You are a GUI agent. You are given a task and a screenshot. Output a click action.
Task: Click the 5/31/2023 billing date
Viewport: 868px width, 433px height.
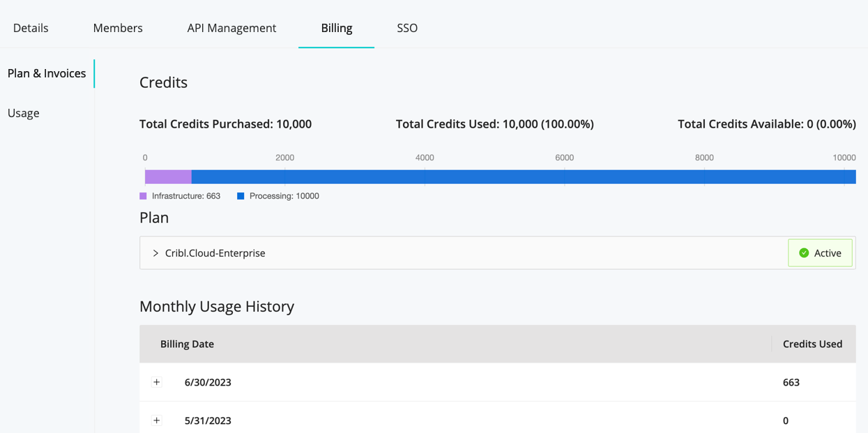point(208,420)
